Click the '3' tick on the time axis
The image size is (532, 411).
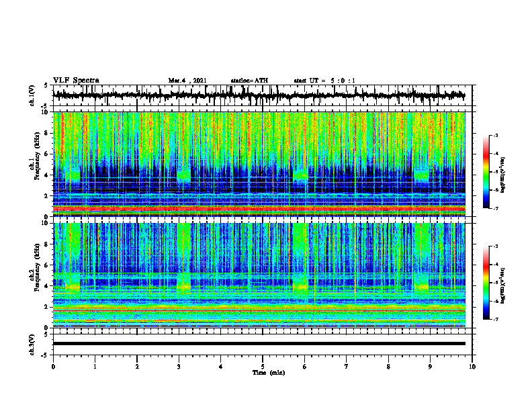(x=179, y=367)
